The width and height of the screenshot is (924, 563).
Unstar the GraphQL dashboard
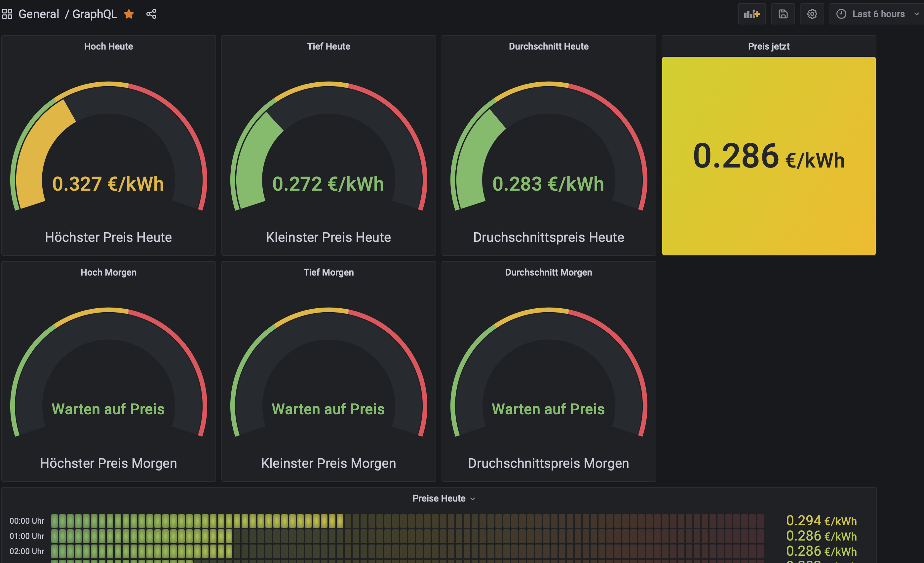tap(129, 14)
